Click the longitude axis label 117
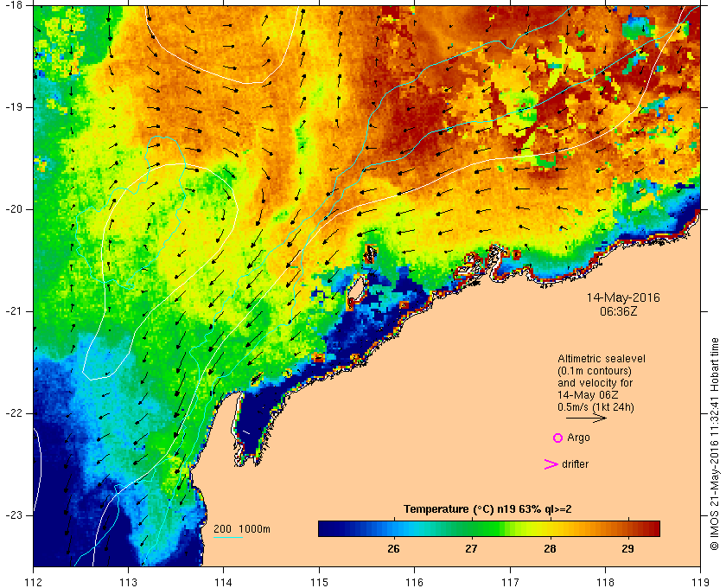The image size is (726, 588). click(510, 582)
